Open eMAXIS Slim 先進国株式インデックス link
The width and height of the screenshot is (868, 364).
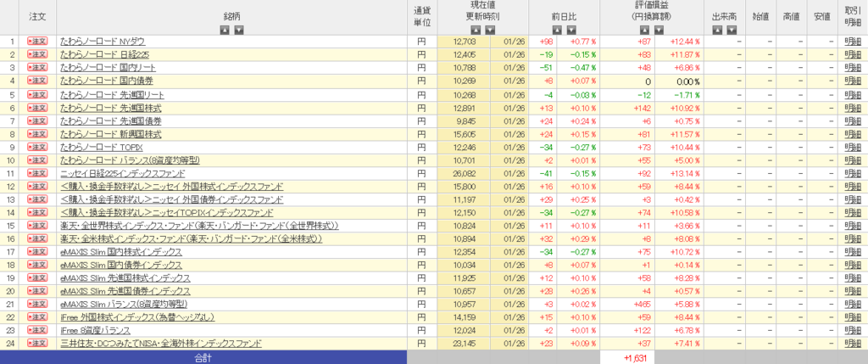125,278
